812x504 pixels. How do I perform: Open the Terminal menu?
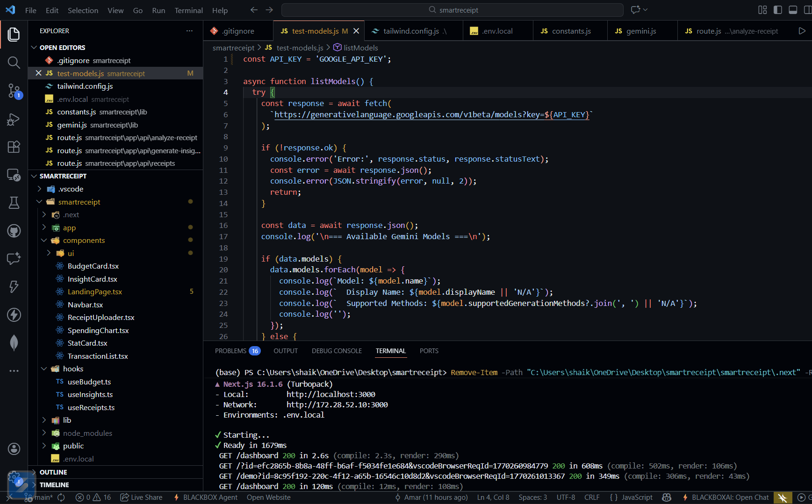[188, 10]
